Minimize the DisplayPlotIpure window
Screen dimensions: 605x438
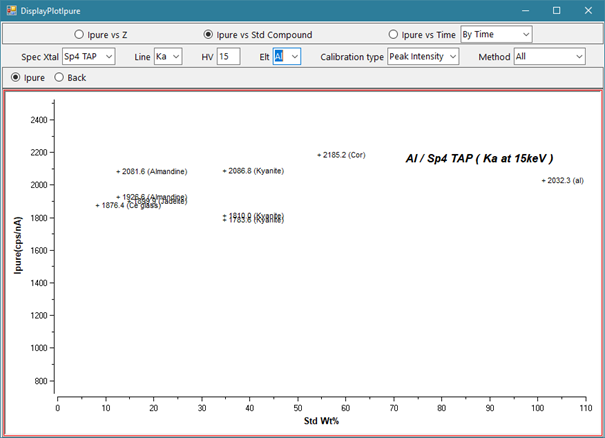click(x=526, y=10)
